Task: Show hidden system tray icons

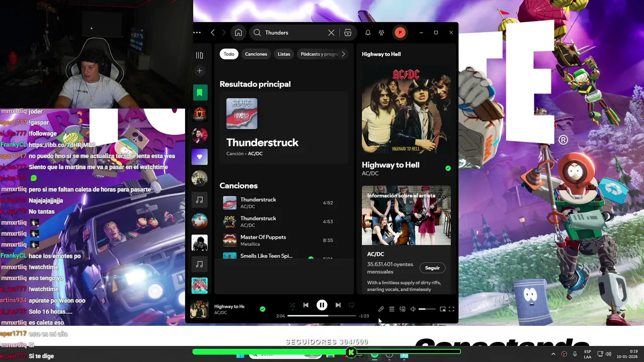Action: 553,354
